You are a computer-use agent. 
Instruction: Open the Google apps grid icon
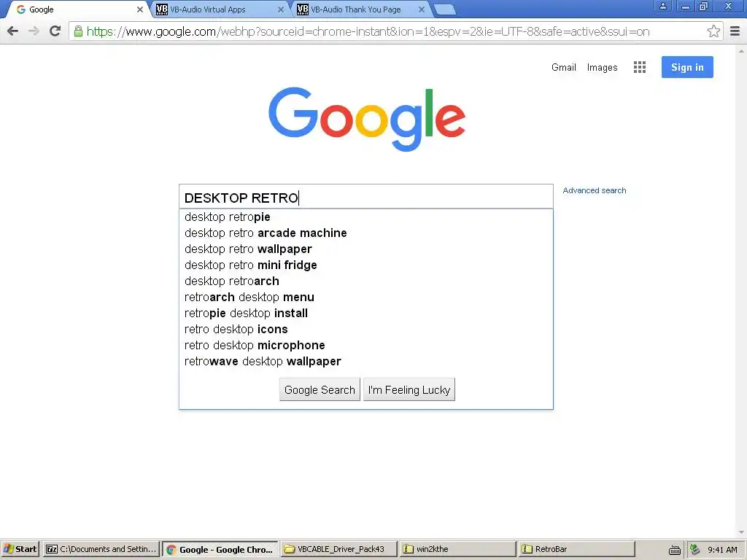pyautogui.click(x=639, y=67)
